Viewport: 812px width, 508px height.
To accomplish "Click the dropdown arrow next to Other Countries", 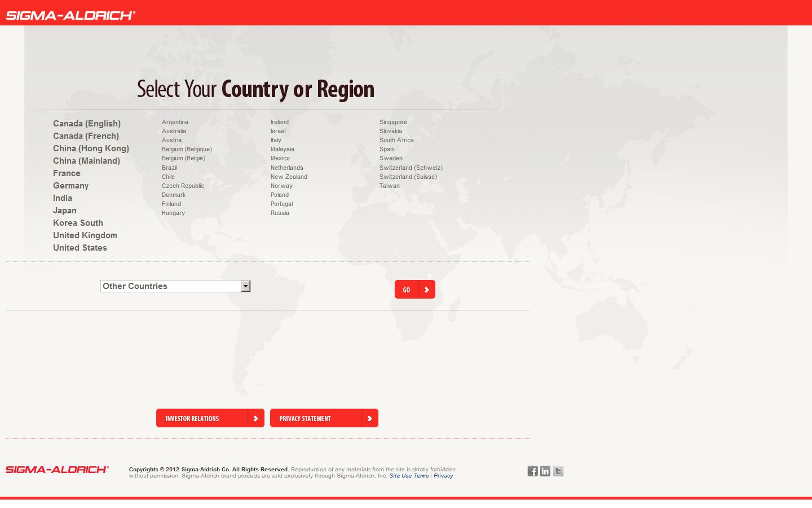I will tap(246, 286).
